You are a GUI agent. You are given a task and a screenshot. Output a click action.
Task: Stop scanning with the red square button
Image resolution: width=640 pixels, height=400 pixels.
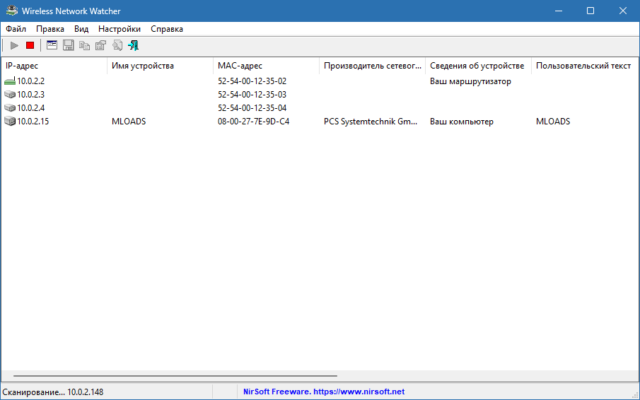[x=30, y=45]
